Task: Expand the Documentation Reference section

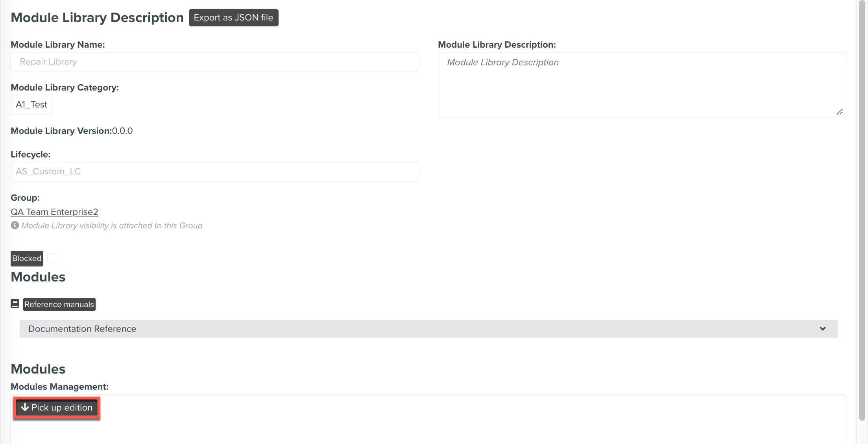Action: [x=428, y=329]
